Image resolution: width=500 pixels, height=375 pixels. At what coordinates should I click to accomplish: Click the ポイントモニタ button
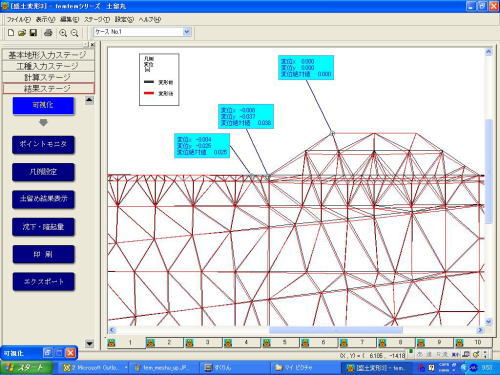tap(43, 145)
